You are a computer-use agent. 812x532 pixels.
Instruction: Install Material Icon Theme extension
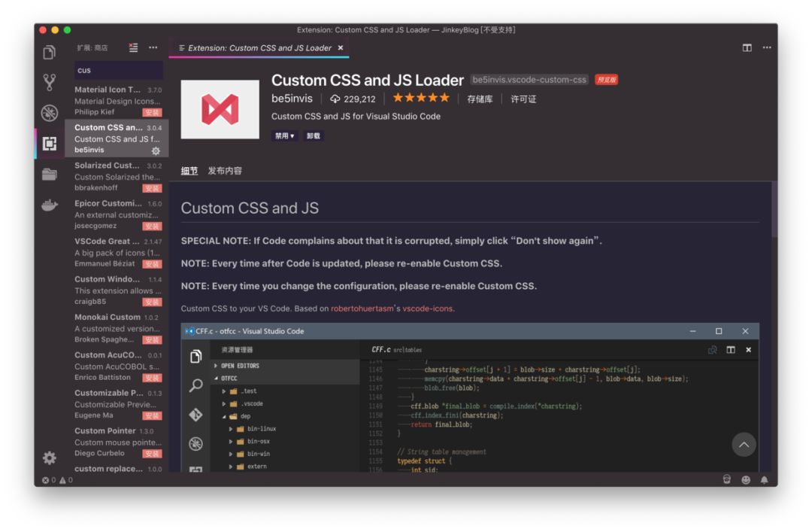point(152,113)
